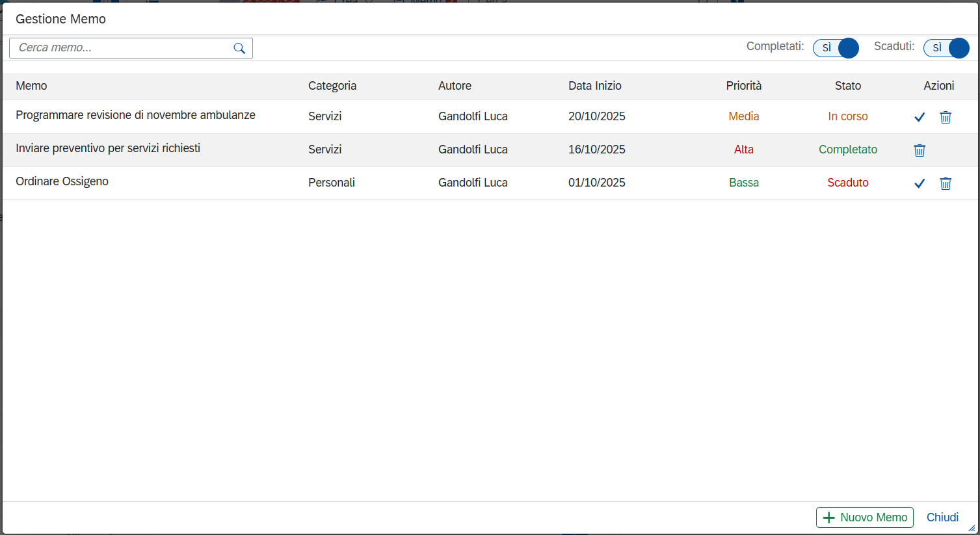Click the dialog resize grip corner

[972, 528]
